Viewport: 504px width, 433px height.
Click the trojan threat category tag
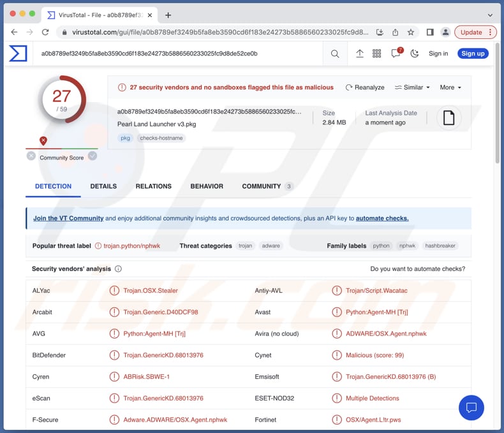pyautogui.click(x=245, y=246)
